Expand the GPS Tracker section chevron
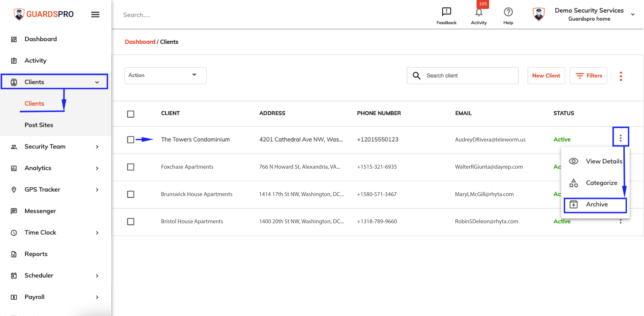644x316 pixels. [97, 190]
